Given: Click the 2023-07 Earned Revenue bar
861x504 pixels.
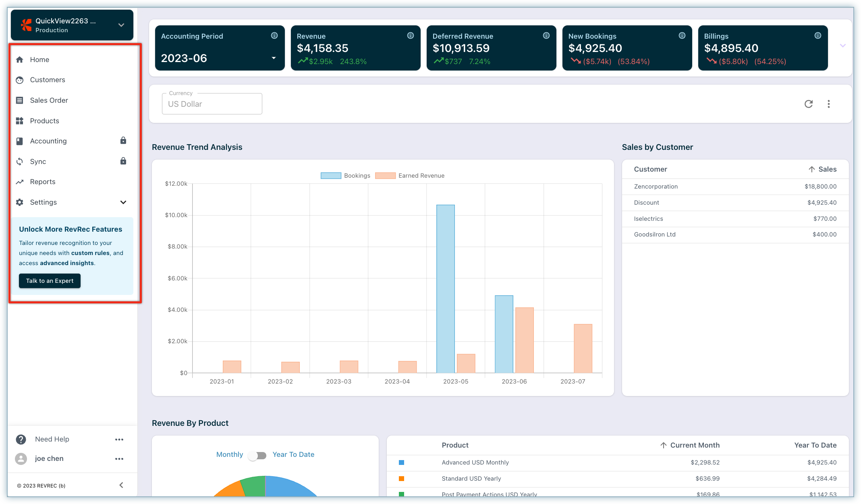Looking at the screenshot, I should click(x=583, y=348).
